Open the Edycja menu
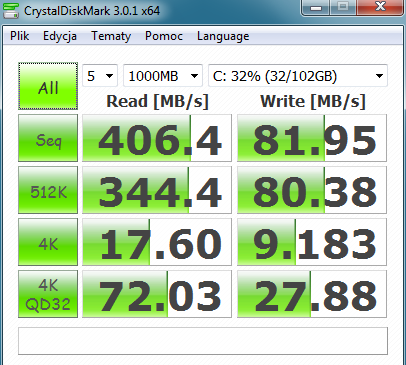The width and height of the screenshot is (406, 365). pyautogui.click(x=60, y=36)
